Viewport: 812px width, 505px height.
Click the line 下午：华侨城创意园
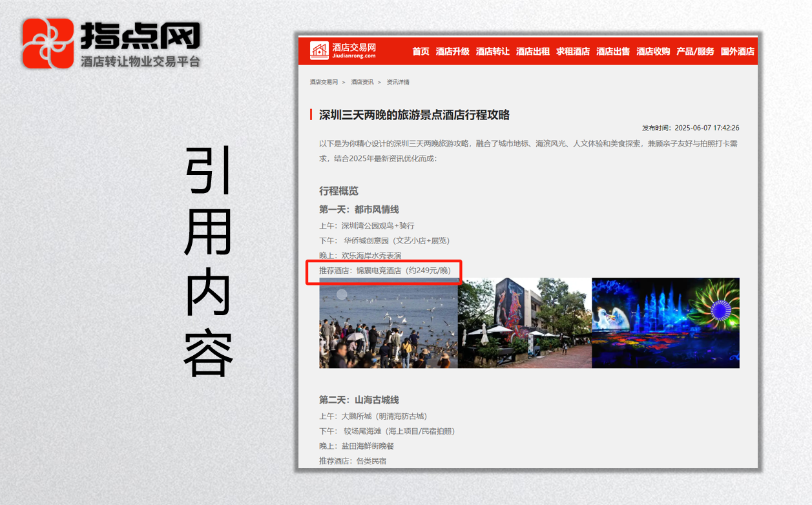[384, 240]
